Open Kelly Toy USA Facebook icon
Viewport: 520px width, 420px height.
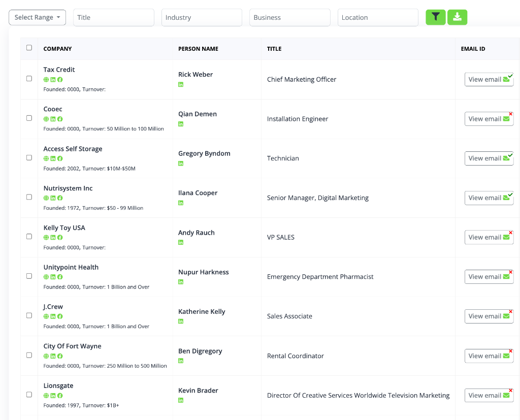60,238
